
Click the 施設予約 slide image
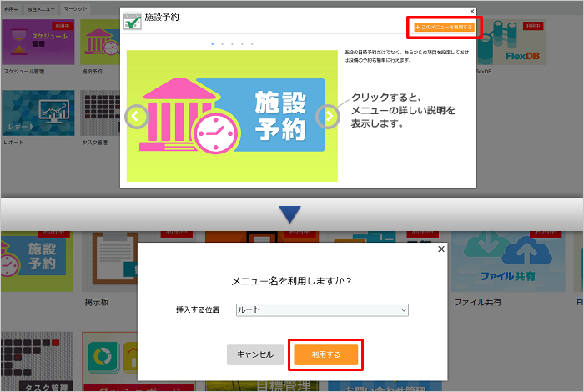pos(232,116)
